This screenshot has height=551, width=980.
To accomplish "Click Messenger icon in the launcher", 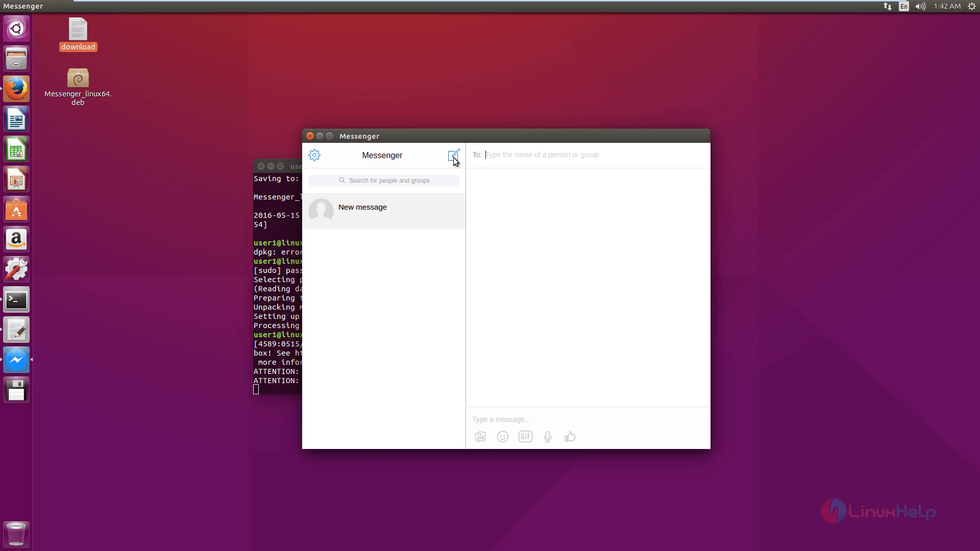I will tap(16, 360).
